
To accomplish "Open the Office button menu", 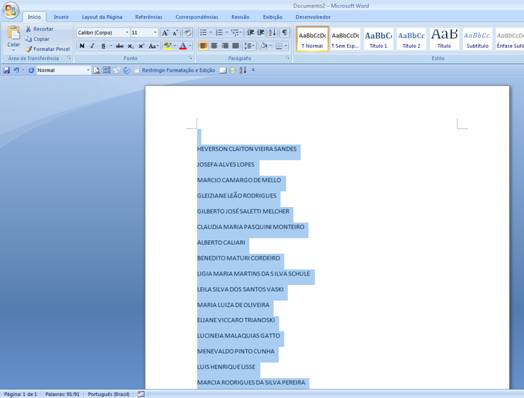I will 10,10.
